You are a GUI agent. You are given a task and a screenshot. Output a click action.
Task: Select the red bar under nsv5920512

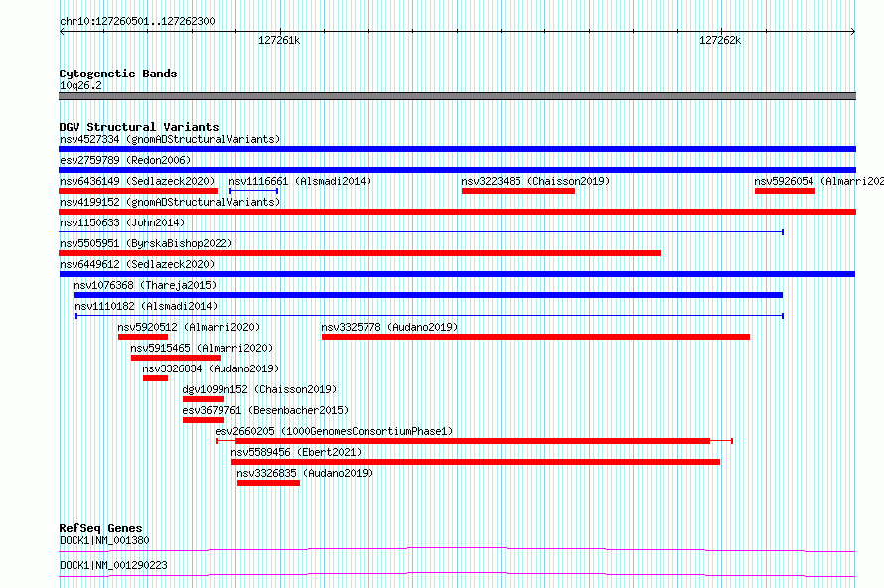click(143, 337)
